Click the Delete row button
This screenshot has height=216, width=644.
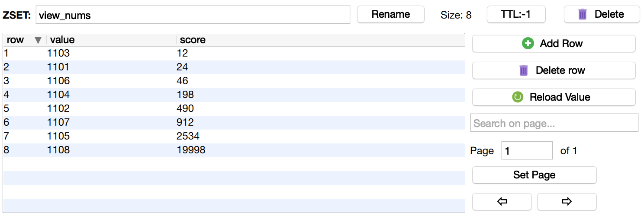click(x=554, y=70)
